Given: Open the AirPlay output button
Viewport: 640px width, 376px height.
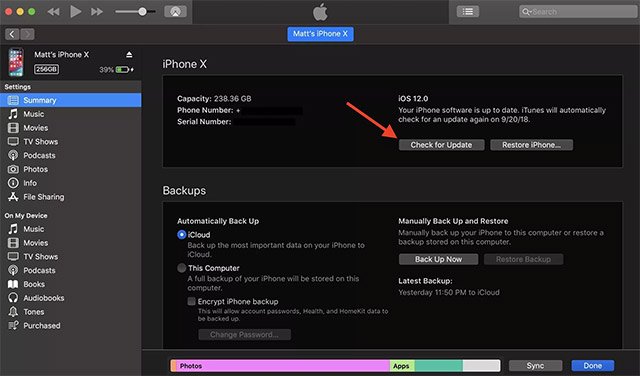Looking at the screenshot, I should coord(176,11).
